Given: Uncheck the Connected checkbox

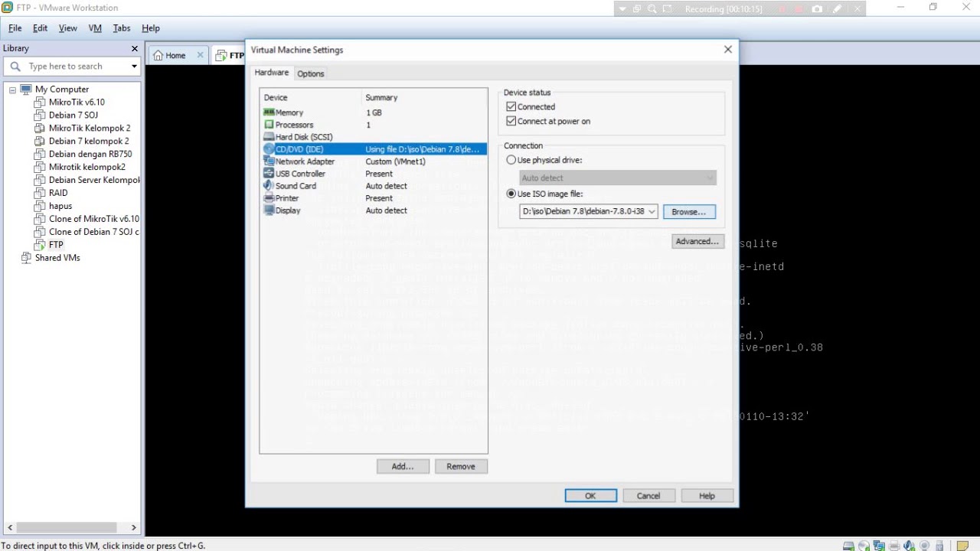Looking at the screenshot, I should (x=511, y=107).
